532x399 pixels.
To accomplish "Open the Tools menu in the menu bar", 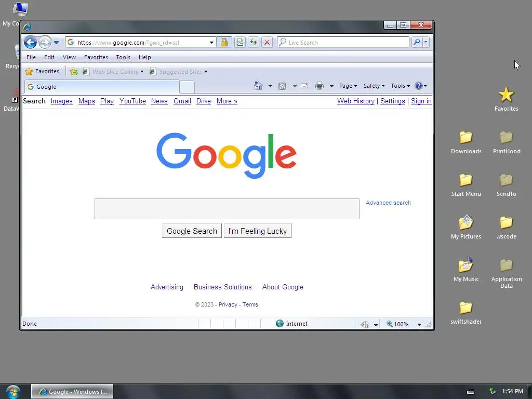I will pyautogui.click(x=123, y=57).
